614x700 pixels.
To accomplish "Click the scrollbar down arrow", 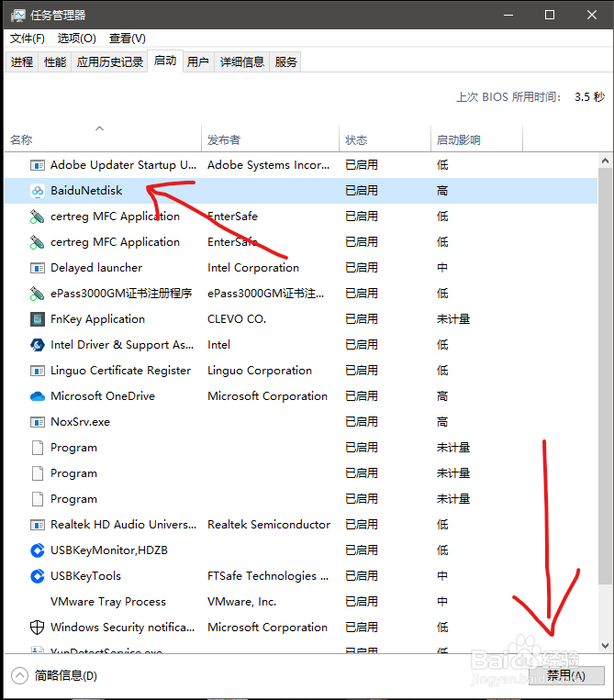I will 605,646.
